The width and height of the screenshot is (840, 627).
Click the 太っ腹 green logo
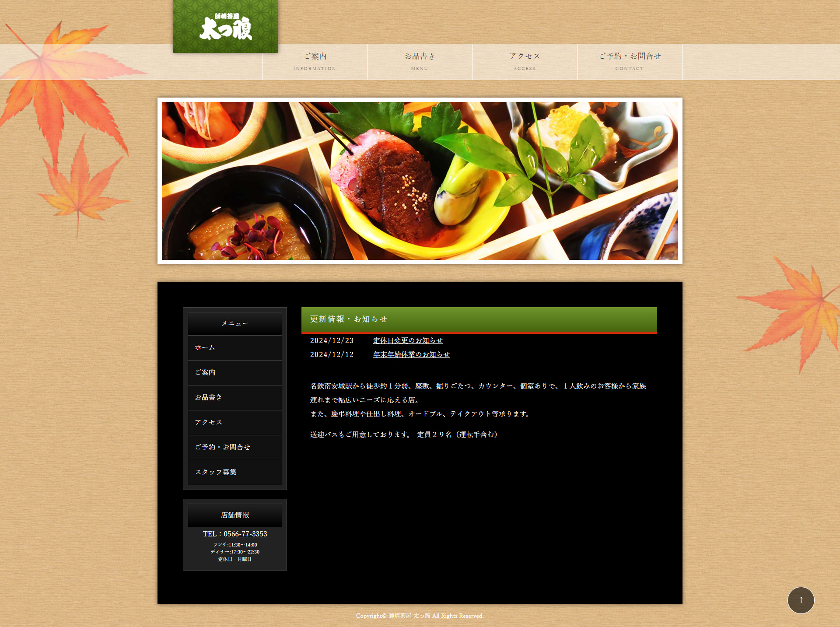coord(225,27)
